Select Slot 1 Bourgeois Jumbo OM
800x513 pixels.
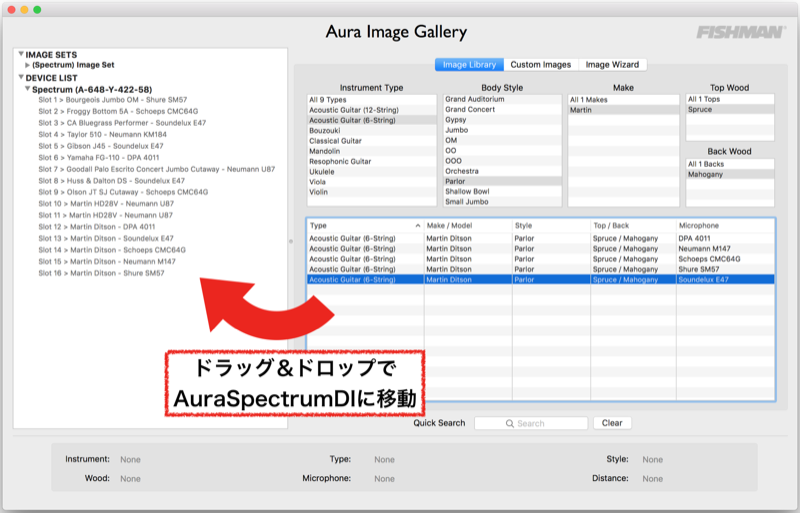112,100
